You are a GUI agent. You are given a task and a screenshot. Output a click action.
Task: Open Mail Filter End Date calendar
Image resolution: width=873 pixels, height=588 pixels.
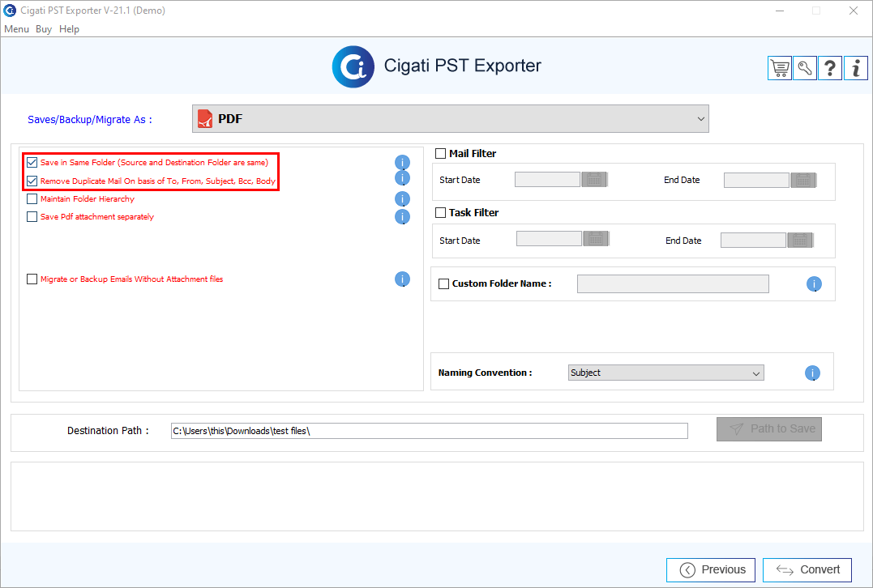pyautogui.click(x=802, y=181)
